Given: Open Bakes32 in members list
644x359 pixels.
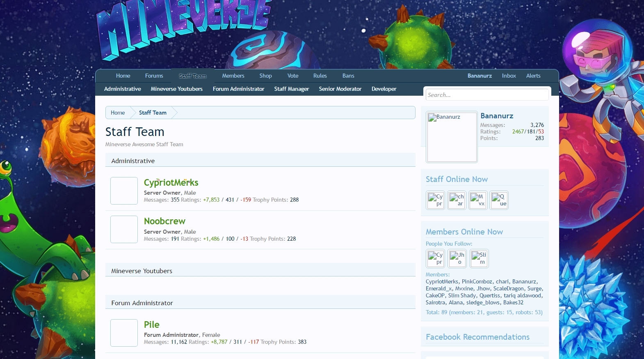Looking at the screenshot, I should pyautogui.click(x=513, y=302).
